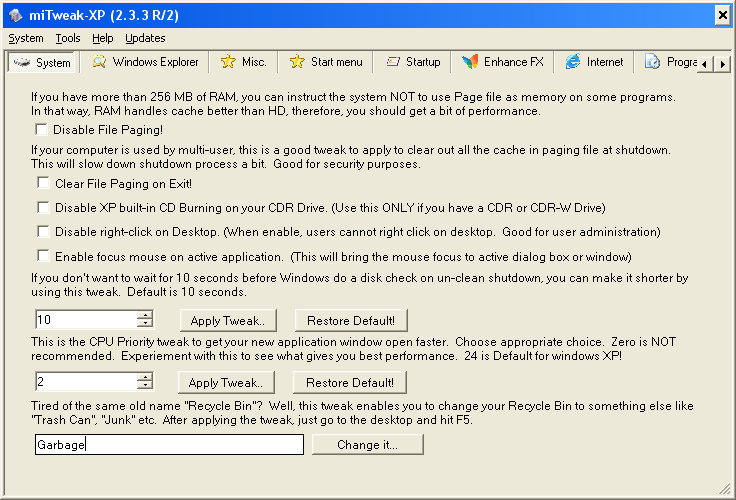Screen dimensions: 736x500
Task: Click the System tab's drive icon
Action: [22, 62]
